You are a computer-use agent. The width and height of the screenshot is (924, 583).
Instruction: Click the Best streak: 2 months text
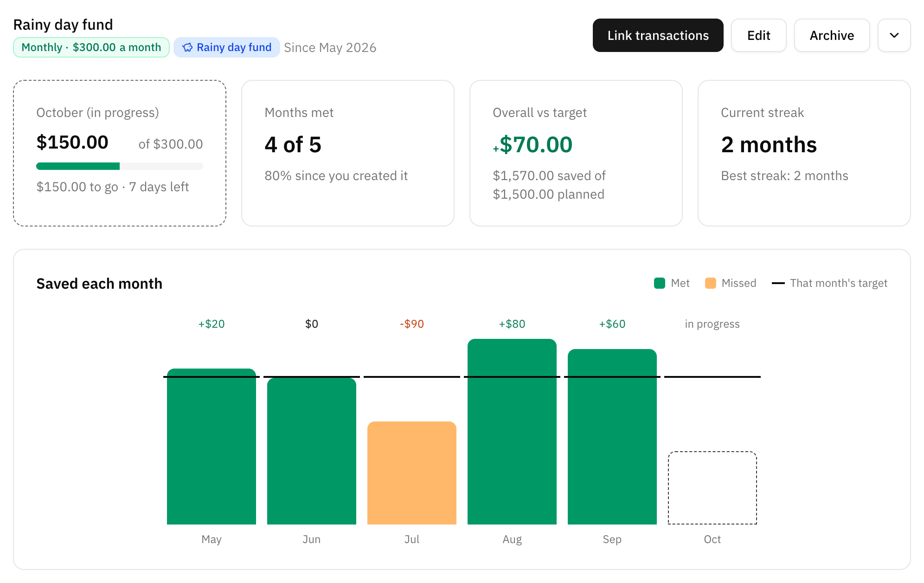[784, 175]
